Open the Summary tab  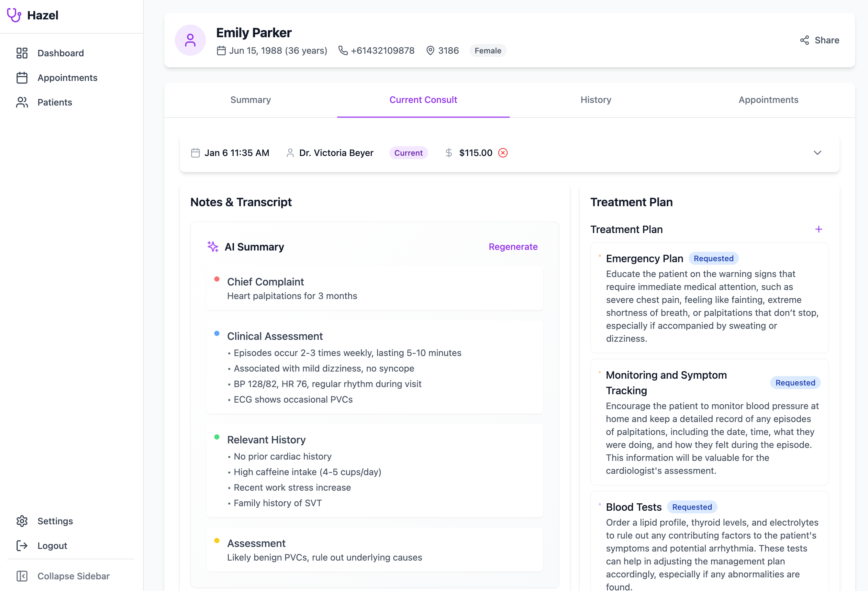coord(250,100)
